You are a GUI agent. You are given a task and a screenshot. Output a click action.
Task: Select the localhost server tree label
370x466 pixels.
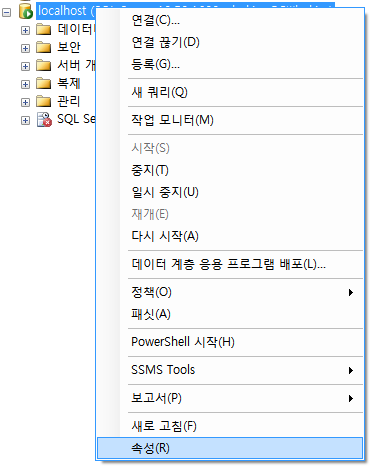click(x=66, y=11)
